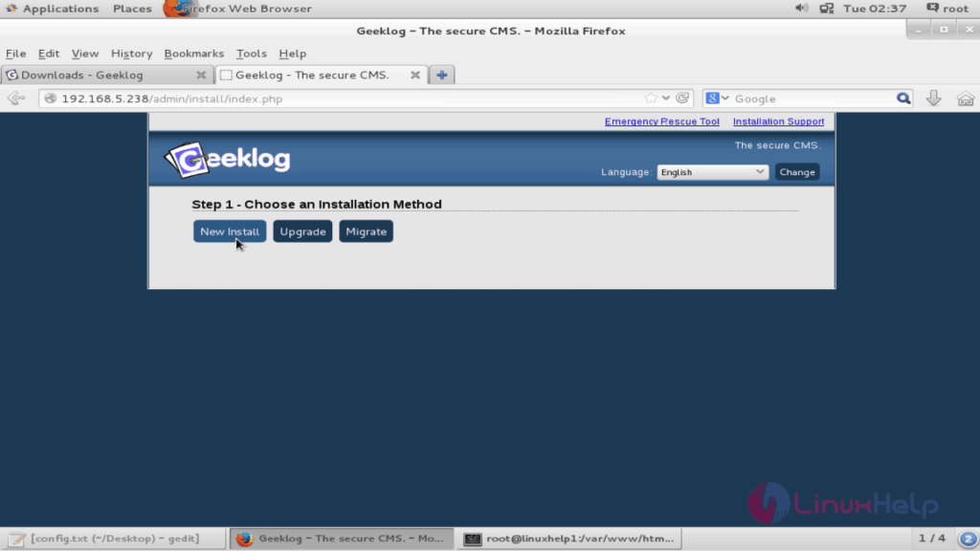Viewport: 980px width, 551px height.
Task: Open the Edit menu
Action: 48,54
